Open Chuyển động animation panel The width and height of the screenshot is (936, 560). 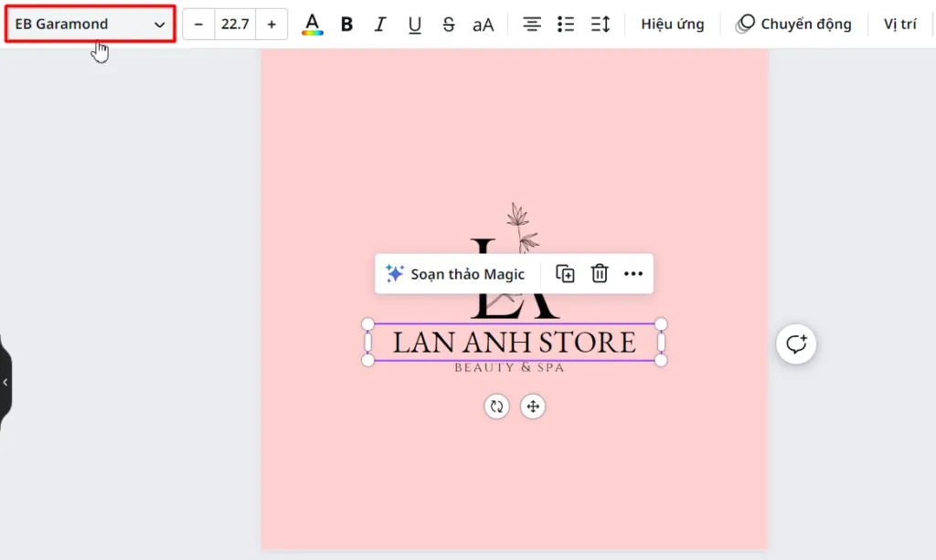(x=793, y=25)
